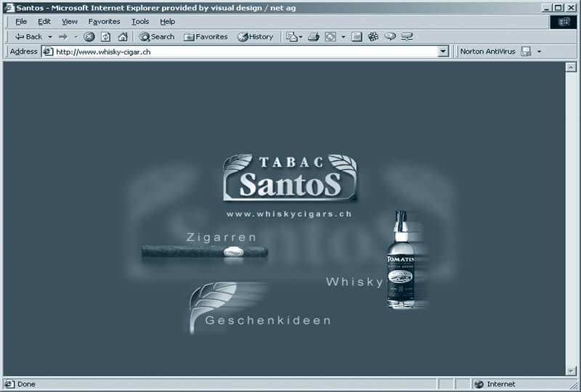Click the Forward arrow icon
Screen dimensions: 581x392
click(x=63, y=36)
